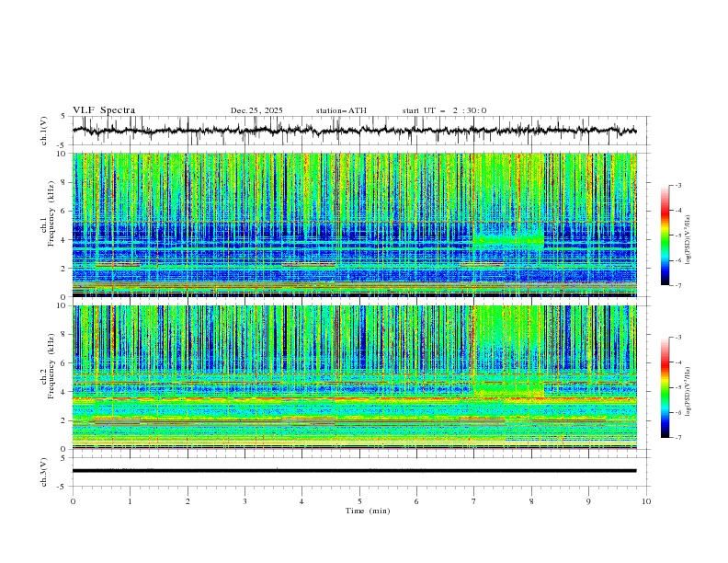Click the ch.1 color bar "log(PSD)(V²/Hz)" label
The image size is (728, 563).
[x=688, y=240]
